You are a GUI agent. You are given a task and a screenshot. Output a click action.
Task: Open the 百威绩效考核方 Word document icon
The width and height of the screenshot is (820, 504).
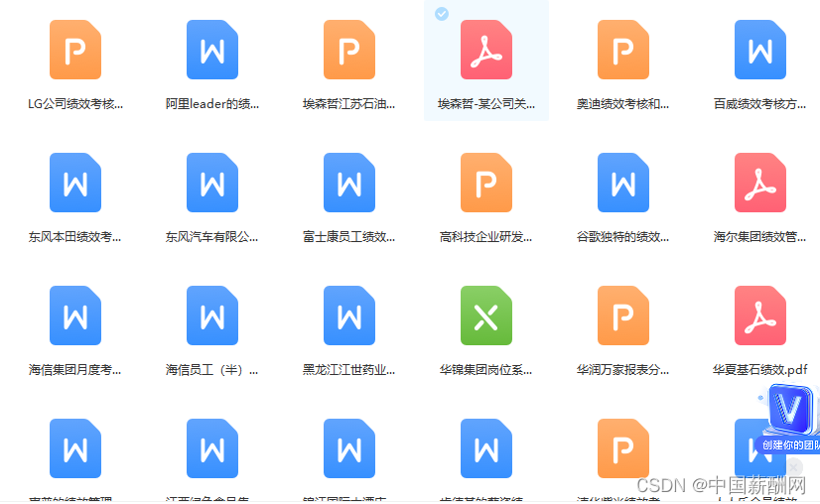click(760, 50)
